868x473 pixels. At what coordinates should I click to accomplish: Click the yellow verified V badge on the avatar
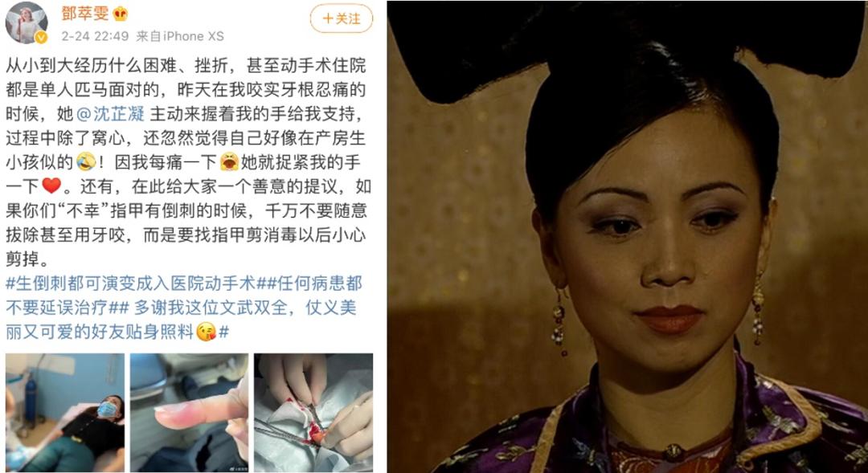41,38
